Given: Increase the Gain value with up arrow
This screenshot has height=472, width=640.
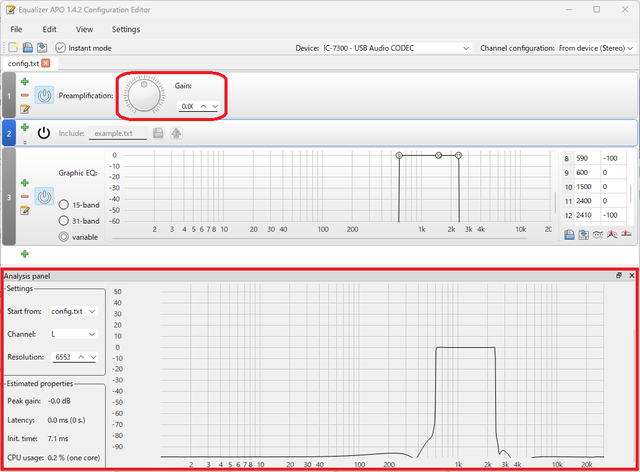Looking at the screenshot, I should 203,106.
